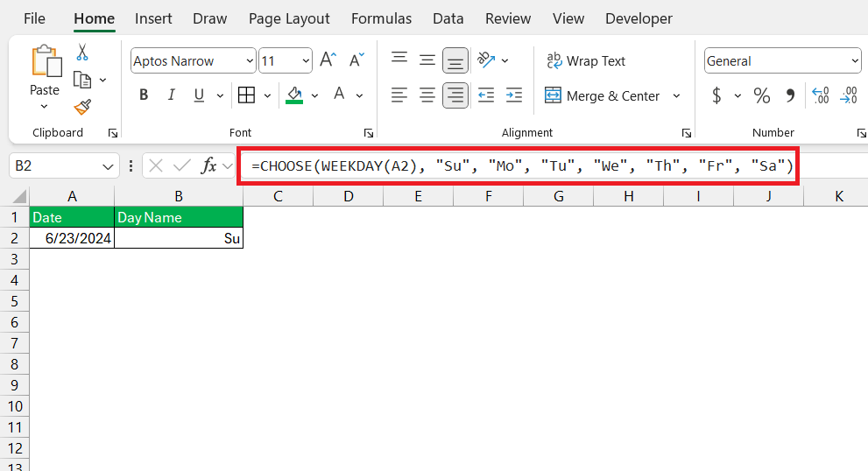Expand the underline style dropdown
This screenshot has height=471, width=868.
click(x=220, y=95)
